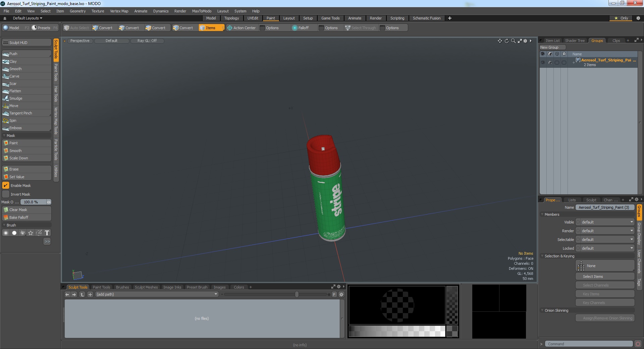Image resolution: width=644 pixels, height=349 pixels.
Task: Click the Bake Falloff button
Action: click(26, 217)
